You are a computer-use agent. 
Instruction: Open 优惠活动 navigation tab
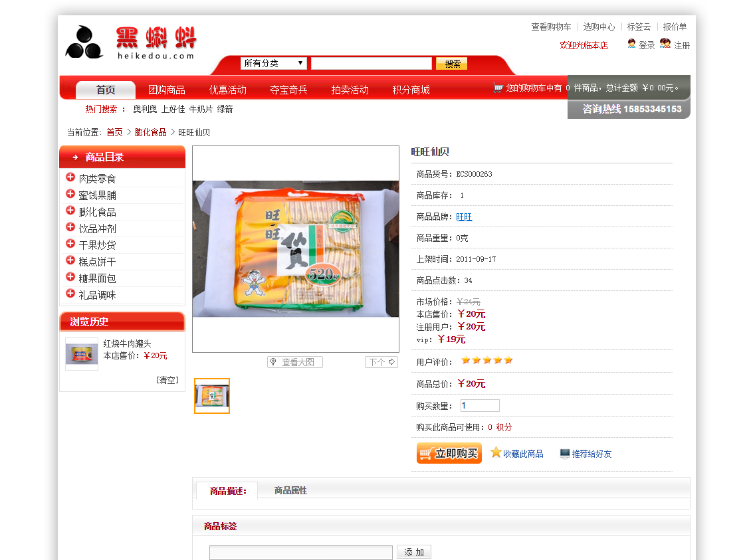pyautogui.click(x=228, y=90)
